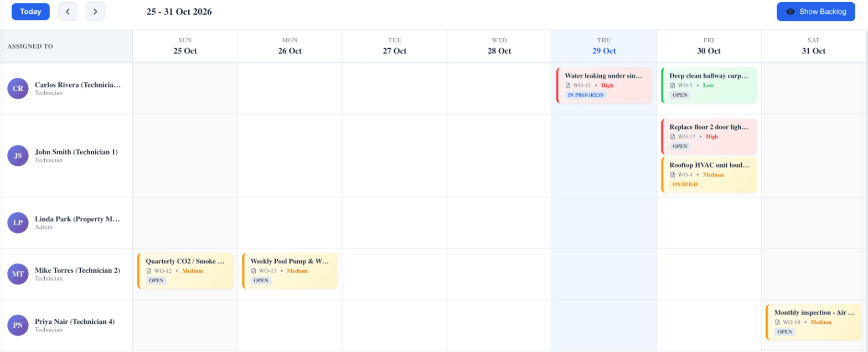The height and width of the screenshot is (352, 868).
Task: Click the MT avatar for Mike Torres
Action: (x=18, y=274)
